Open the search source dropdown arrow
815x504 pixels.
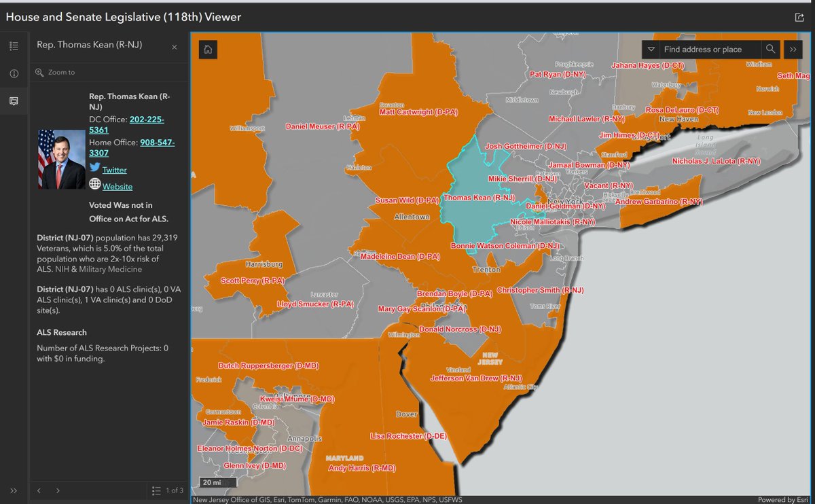(x=650, y=49)
